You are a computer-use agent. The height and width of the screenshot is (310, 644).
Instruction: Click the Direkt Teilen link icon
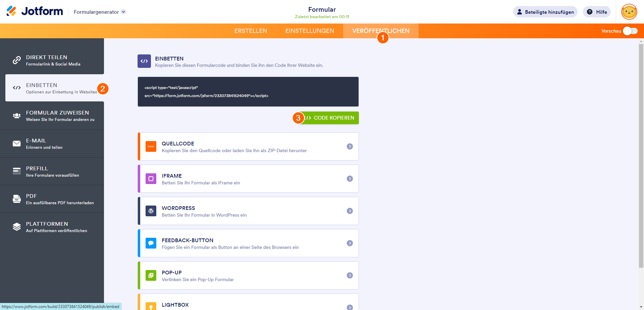click(17, 60)
